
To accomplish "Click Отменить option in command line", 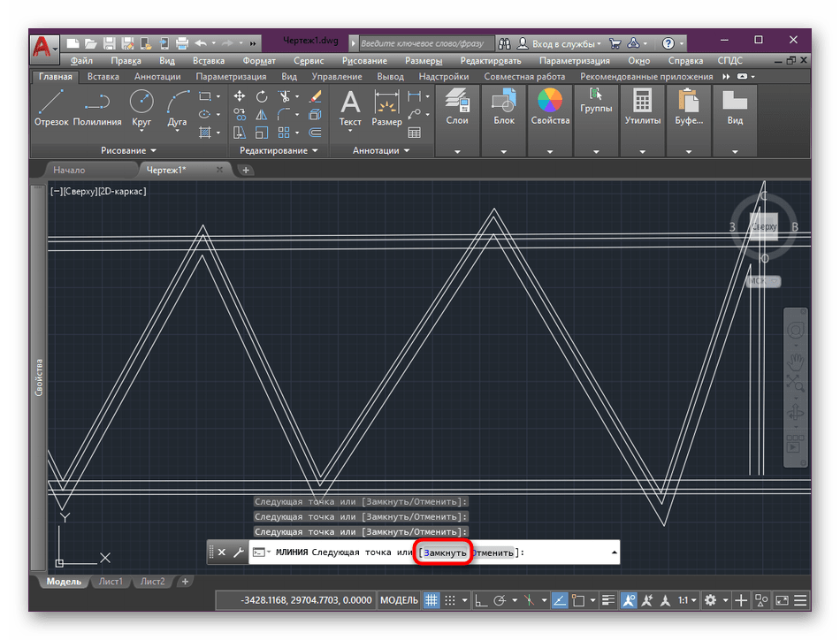I will tap(493, 552).
